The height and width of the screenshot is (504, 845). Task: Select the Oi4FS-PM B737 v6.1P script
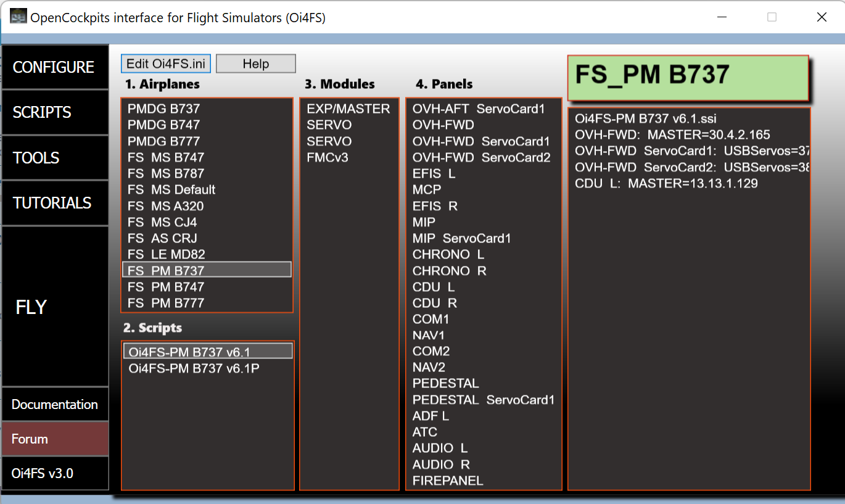pos(194,368)
